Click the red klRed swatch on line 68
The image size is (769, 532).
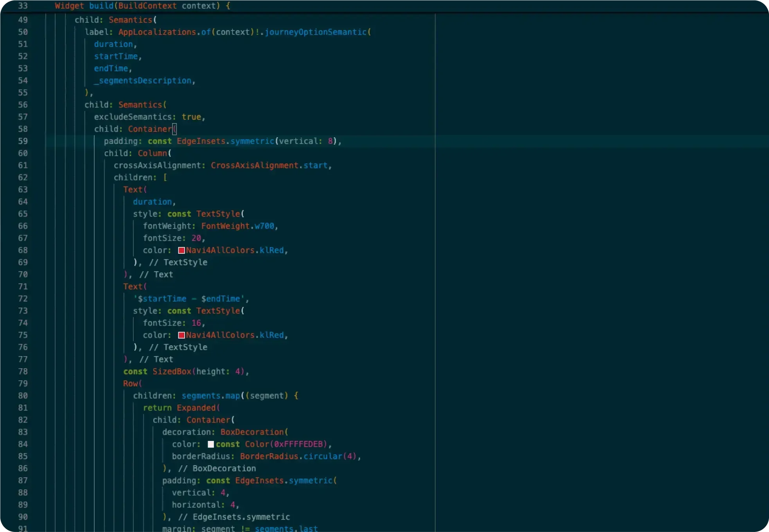point(181,250)
